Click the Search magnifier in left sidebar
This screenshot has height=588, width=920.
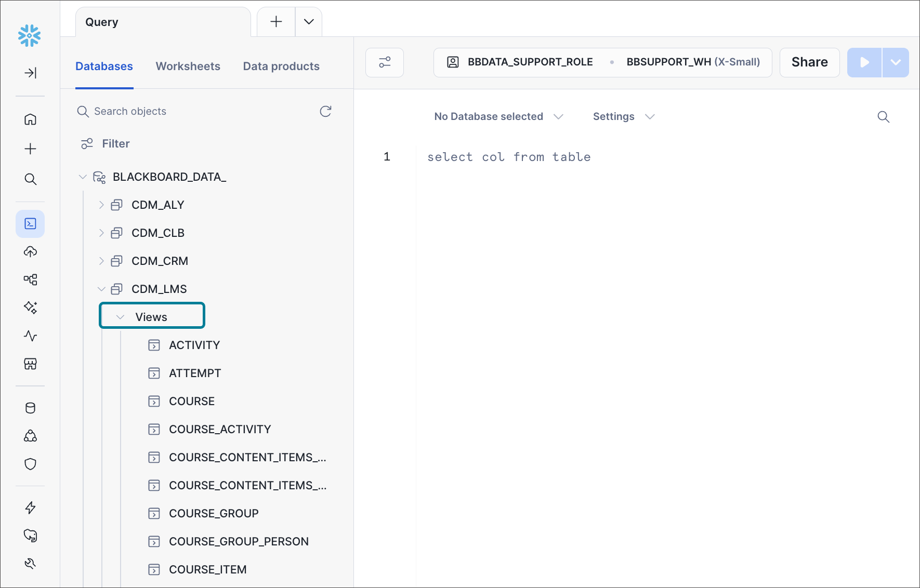pos(30,179)
